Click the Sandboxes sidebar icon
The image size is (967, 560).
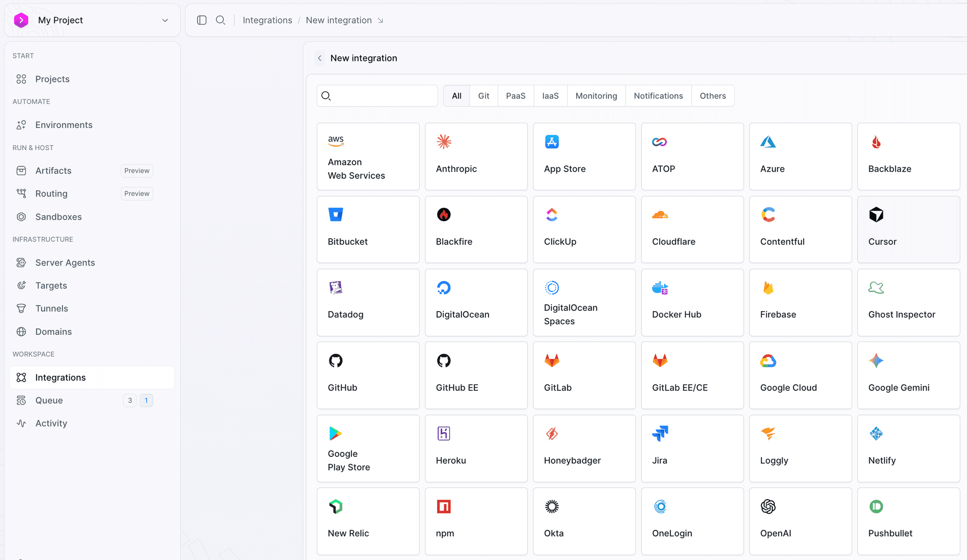click(21, 217)
